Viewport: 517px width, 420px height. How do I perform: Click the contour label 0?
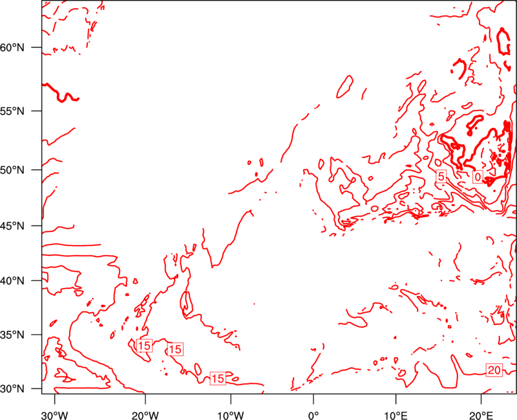(478, 177)
